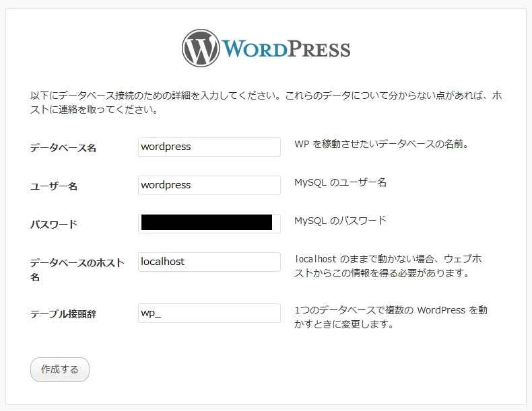The image size is (532, 411).
Task: Click the hint "WP を稼動させたいデータベースの名前。"
Action: [x=382, y=144]
